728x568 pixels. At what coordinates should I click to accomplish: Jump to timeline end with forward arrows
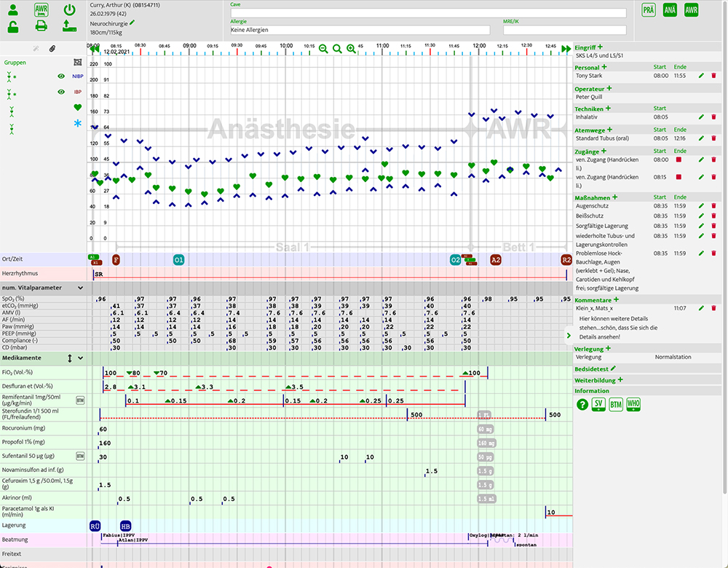point(566,49)
